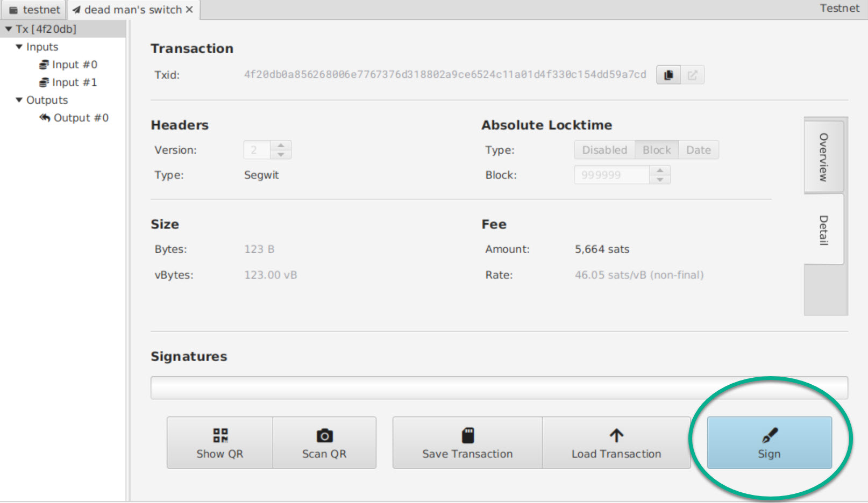Select Input #1 in the tree
The height and width of the screenshot is (503, 868).
coord(74,82)
